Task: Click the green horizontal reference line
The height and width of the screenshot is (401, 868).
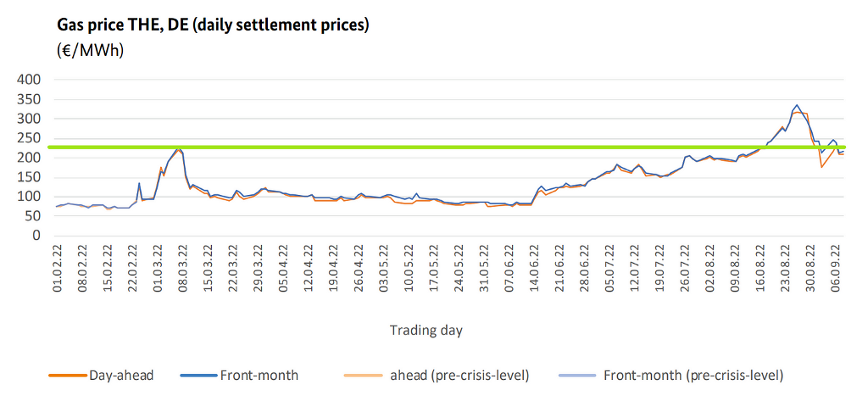Action: tap(424, 148)
